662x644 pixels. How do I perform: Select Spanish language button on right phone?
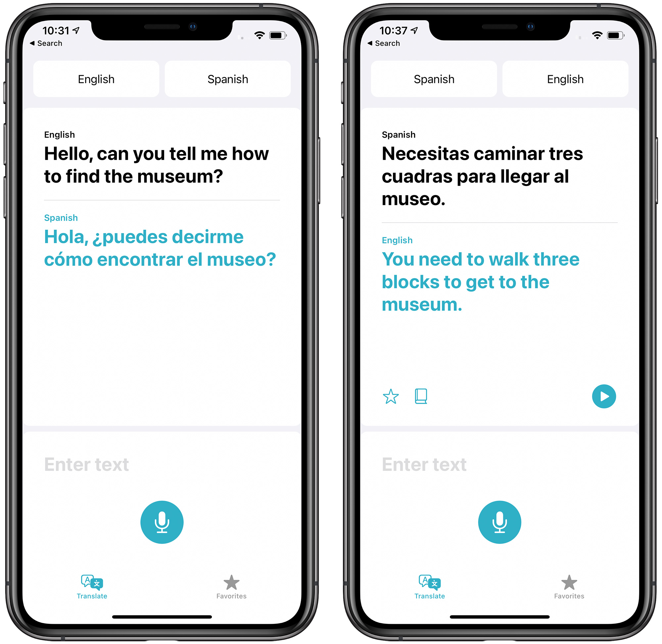pos(434,77)
